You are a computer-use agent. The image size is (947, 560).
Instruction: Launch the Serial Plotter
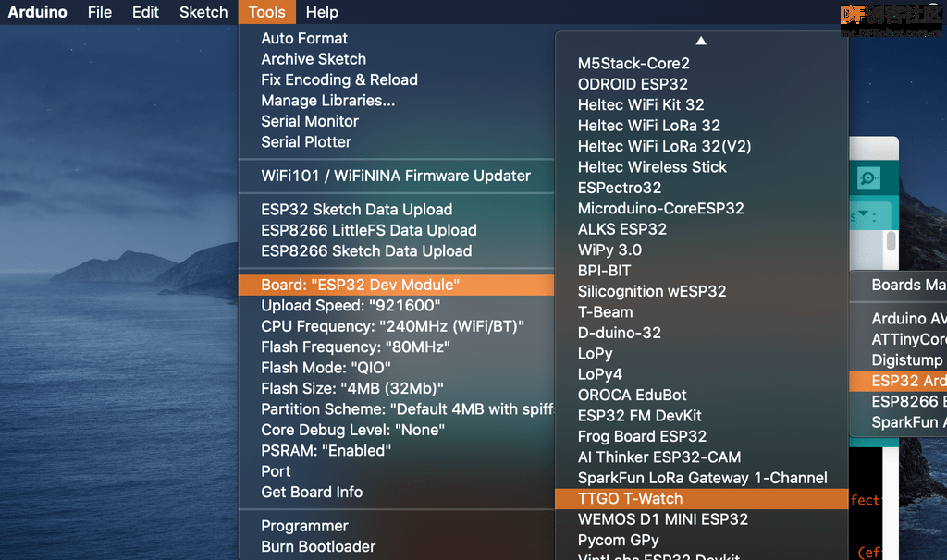point(396,141)
